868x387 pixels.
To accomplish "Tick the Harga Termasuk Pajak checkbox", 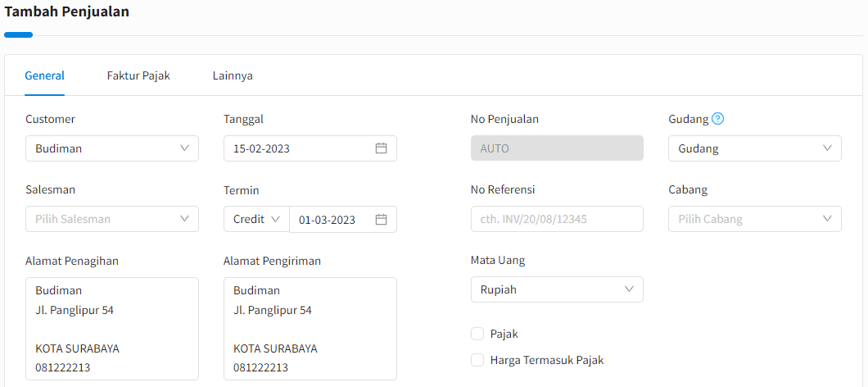I will tap(477, 360).
